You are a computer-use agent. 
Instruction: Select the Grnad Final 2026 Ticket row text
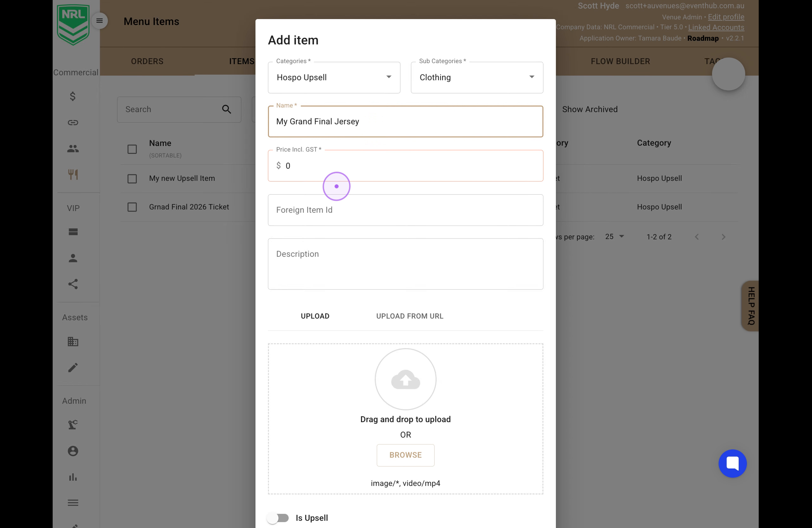(x=189, y=207)
